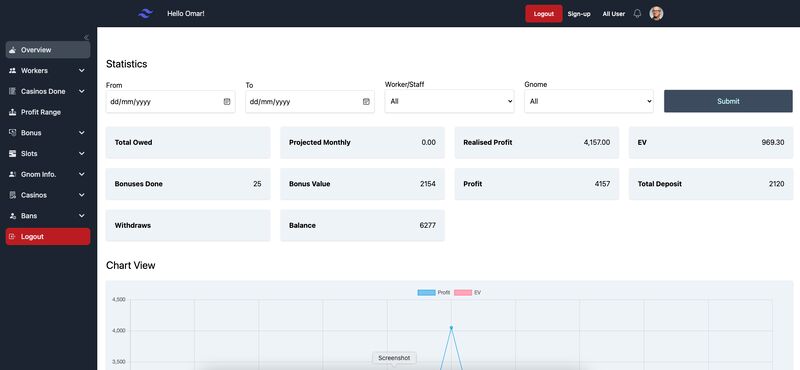Image resolution: width=800 pixels, height=370 pixels.
Task: Open the Bans menu item
Action: 48,216
